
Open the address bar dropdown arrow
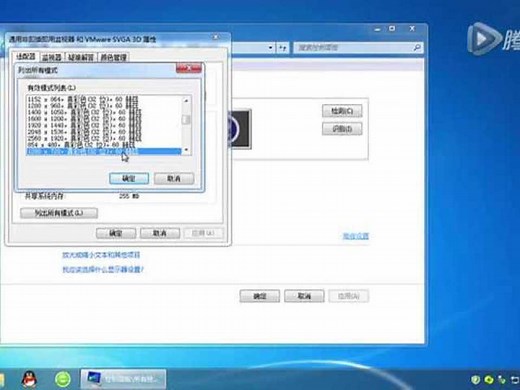[271, 48]
